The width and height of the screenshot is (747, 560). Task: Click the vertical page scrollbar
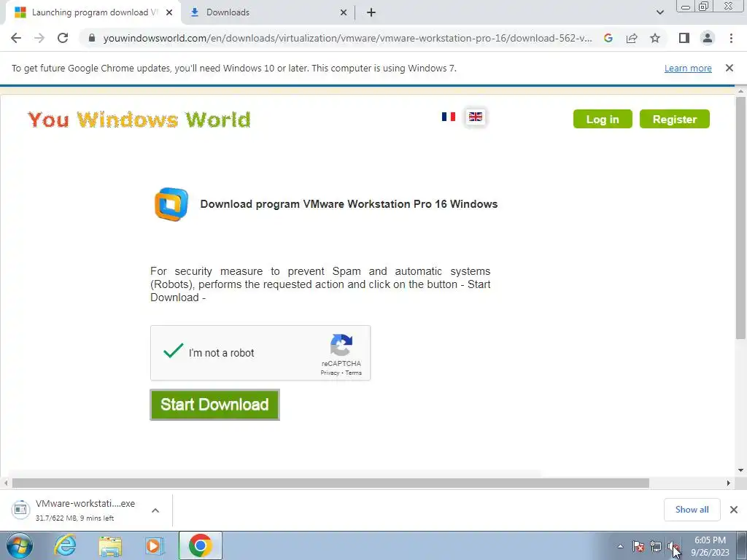tap(740, 217)
